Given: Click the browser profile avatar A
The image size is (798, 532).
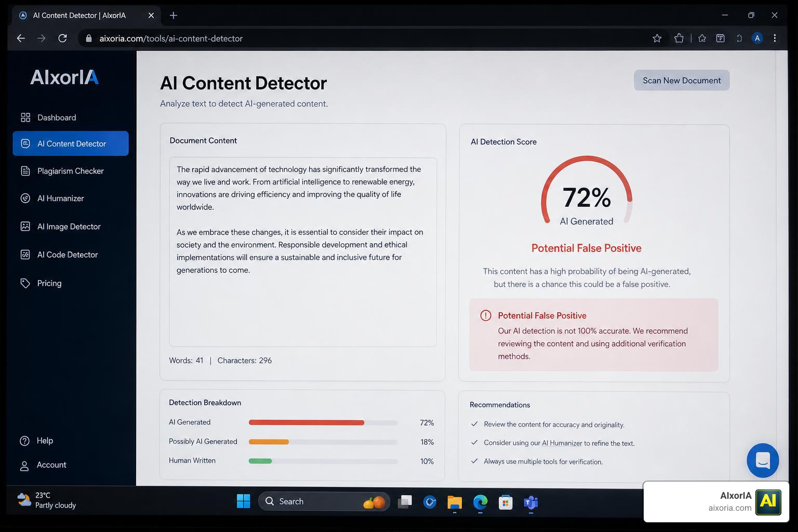Looking at the screenshot, I should pyautogui.click(x=757, y=38).
